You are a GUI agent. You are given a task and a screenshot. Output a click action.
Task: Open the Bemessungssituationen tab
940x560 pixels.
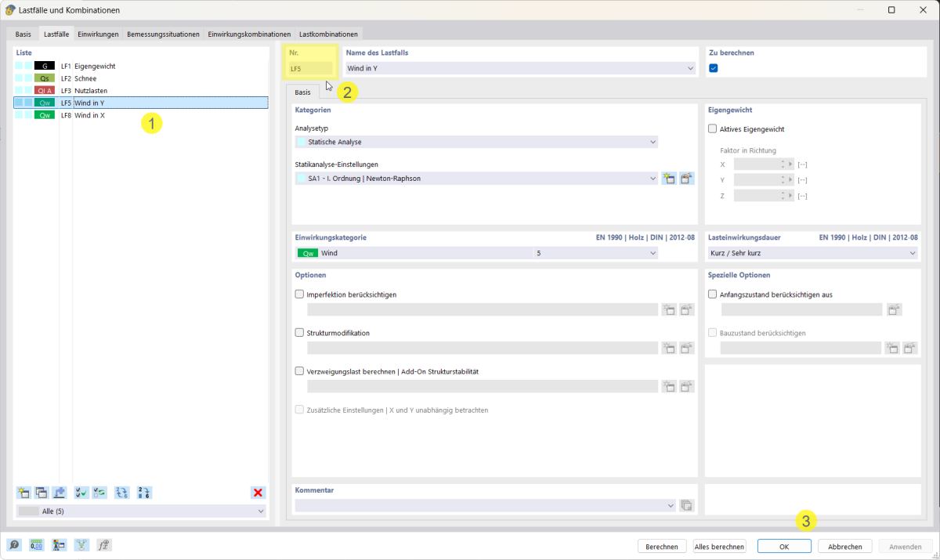163,34
